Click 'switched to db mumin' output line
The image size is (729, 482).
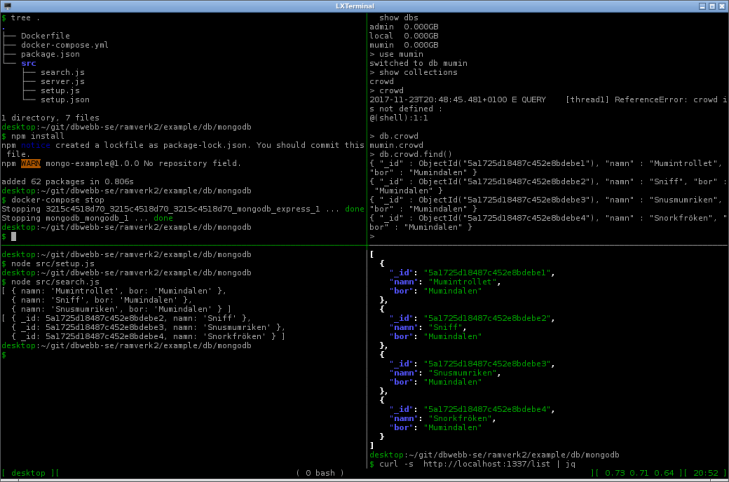(x=418, y=63)
